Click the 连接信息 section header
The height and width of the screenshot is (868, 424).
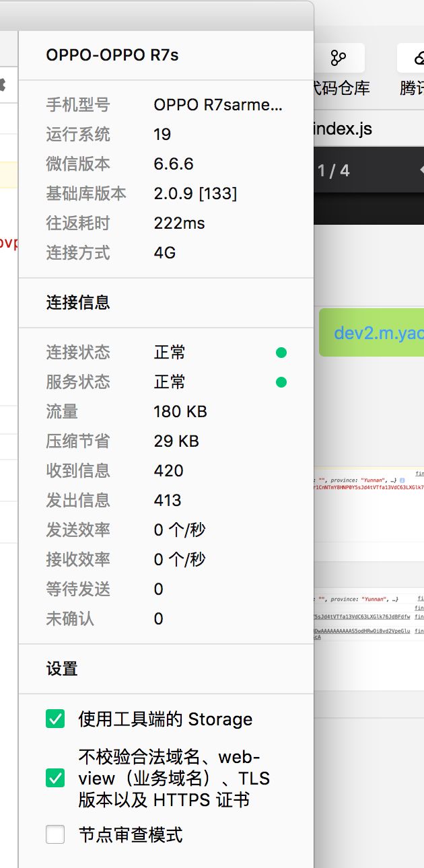pos(78,303)
